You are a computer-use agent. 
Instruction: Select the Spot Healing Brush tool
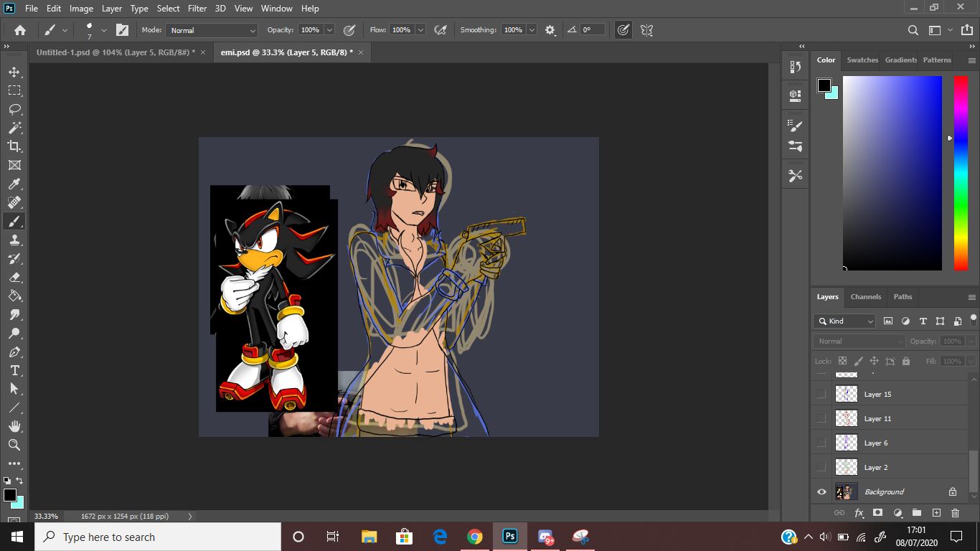click(x=14, y=202)
